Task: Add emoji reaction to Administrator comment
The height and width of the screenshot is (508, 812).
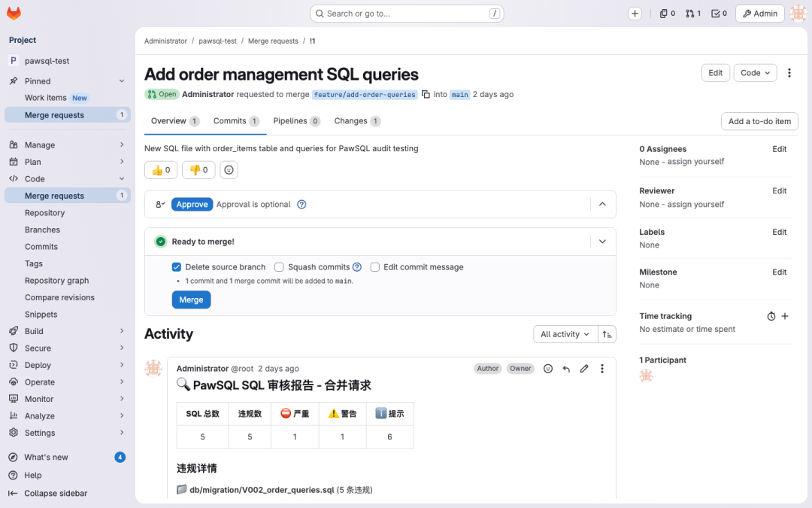Action: 548,369
